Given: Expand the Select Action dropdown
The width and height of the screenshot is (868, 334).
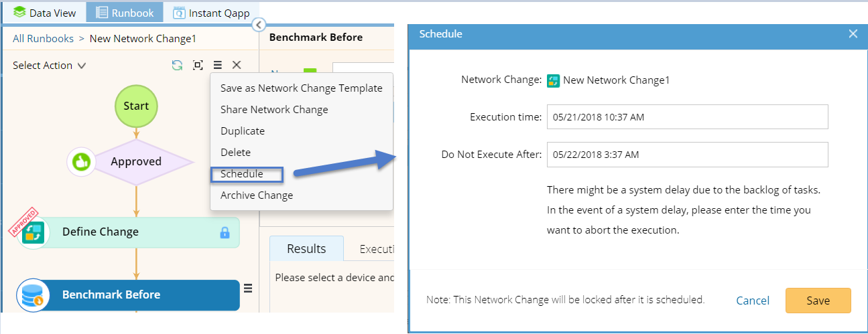Looking at the screenshot, I should coord(50,66).
